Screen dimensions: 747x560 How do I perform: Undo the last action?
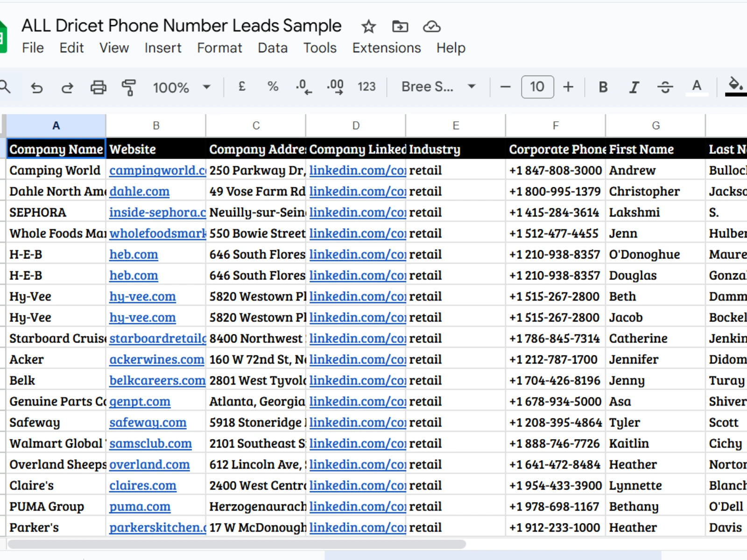36,87
